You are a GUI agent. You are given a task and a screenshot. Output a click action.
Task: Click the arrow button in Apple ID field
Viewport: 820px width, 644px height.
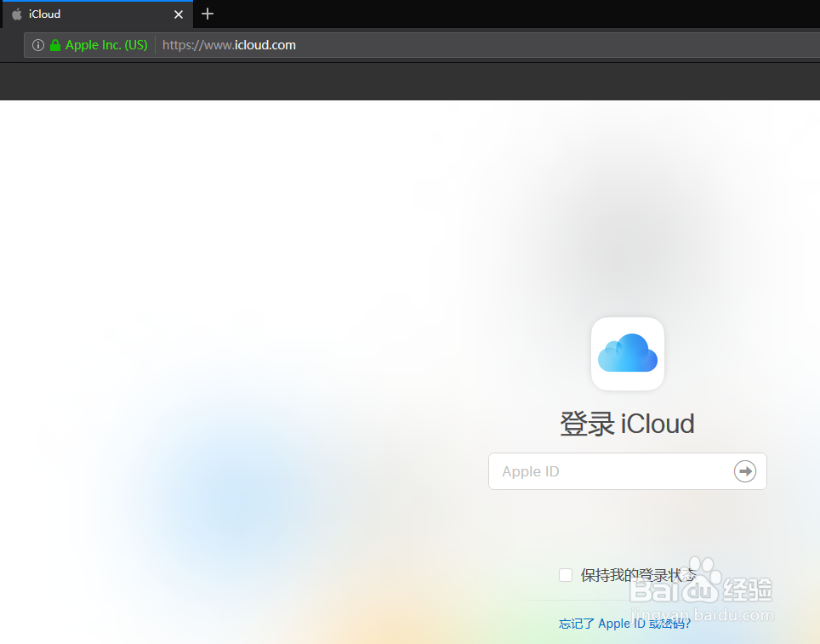tap(744, 471)
